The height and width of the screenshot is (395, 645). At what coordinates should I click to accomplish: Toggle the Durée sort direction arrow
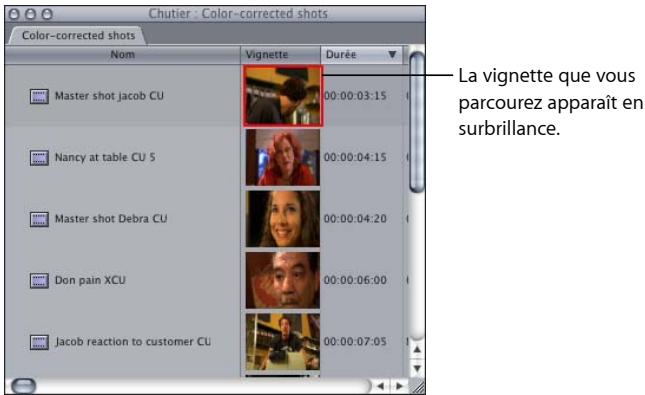[392, 54]
